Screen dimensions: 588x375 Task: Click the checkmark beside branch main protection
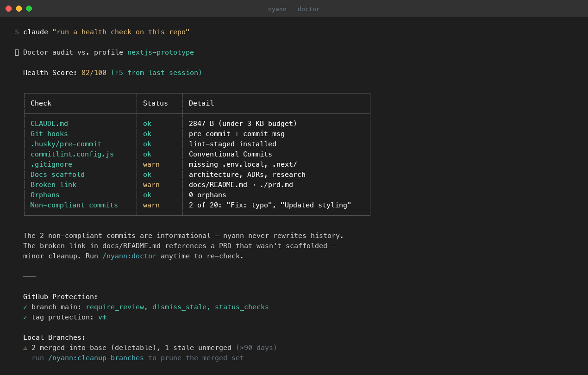[x=25, y=307]
